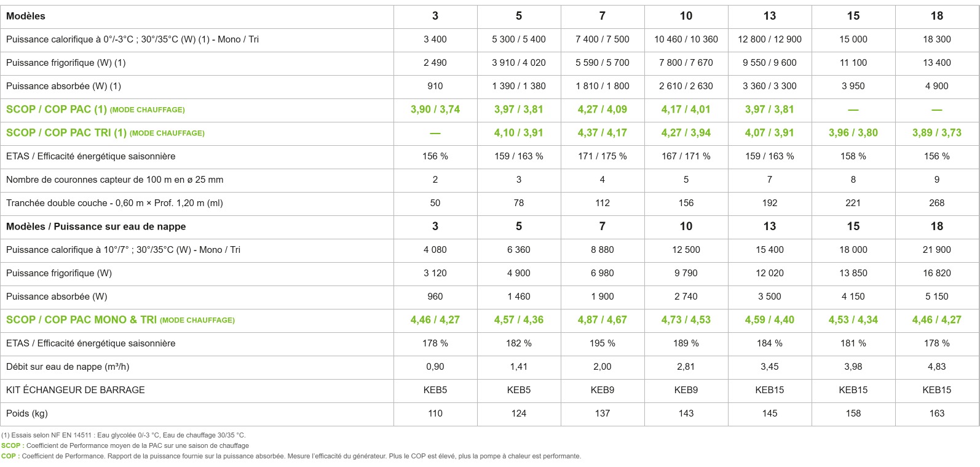
Task: Select Nombre de couronnes capteur row label
Action: point(115,180)
